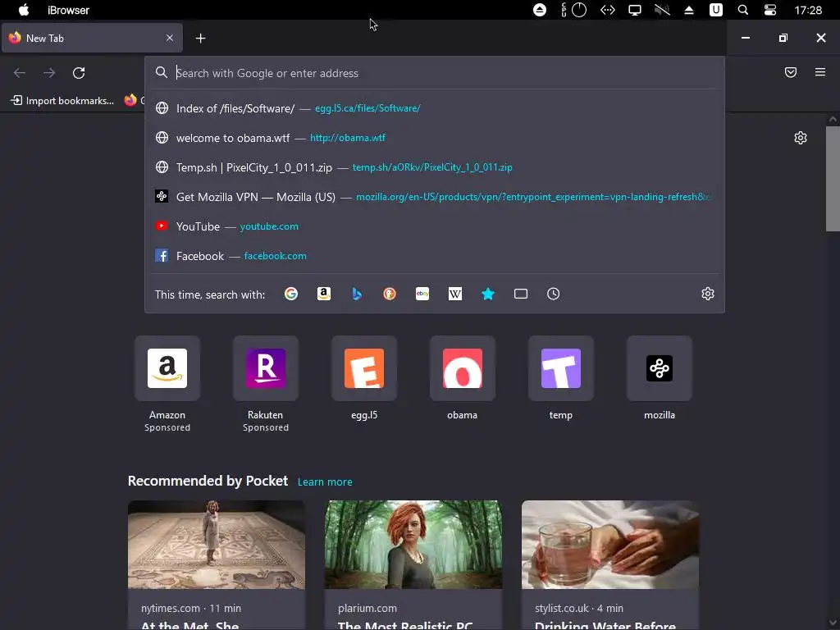Search history using the clock icon

pos(554,294)
